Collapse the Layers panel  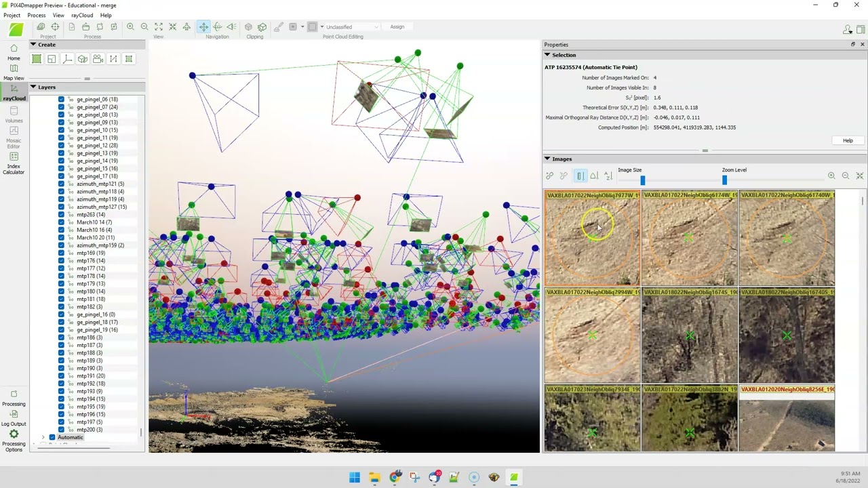pyautogui.click(x=33, y=87)
